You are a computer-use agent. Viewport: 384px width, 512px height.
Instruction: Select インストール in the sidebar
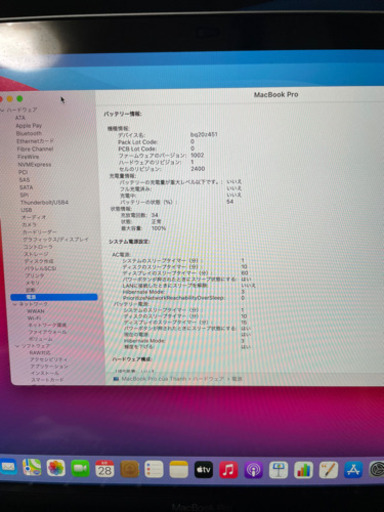[45, 373]
